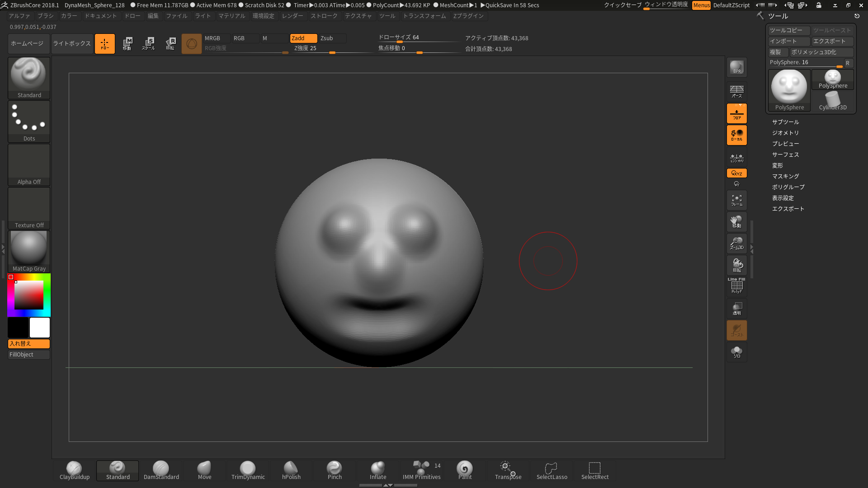Expand the ジオメトリ panel
The width and height of the screenshot is (868, 488).
pos(785,132)
